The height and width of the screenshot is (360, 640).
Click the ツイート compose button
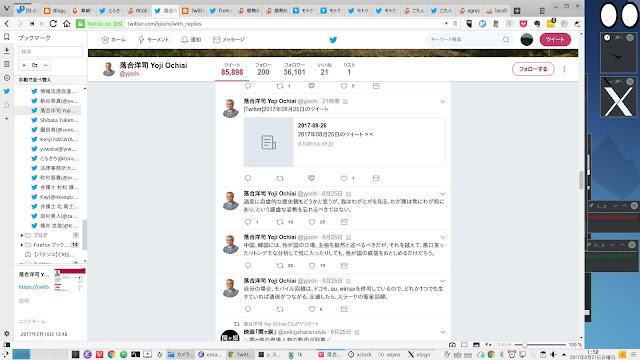point(555,40)
